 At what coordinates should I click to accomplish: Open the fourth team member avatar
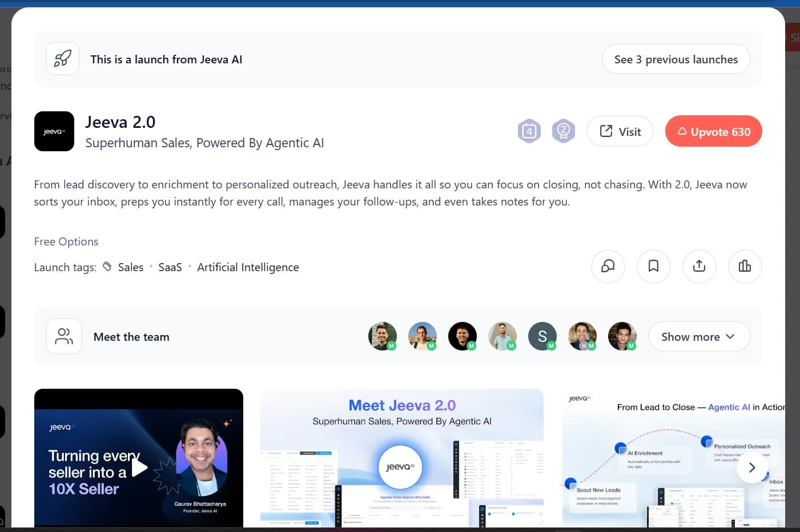(x=502, y=336)
